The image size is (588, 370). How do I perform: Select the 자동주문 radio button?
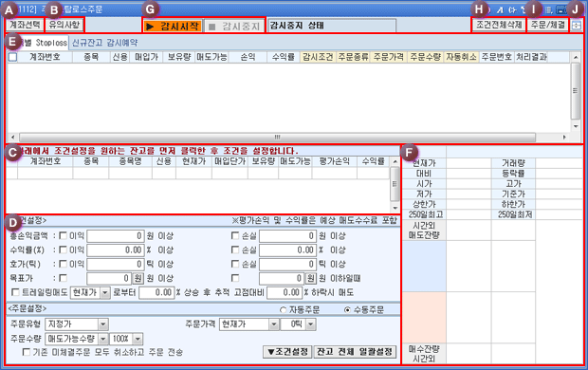pyautogui.click(x=284, y=310)
